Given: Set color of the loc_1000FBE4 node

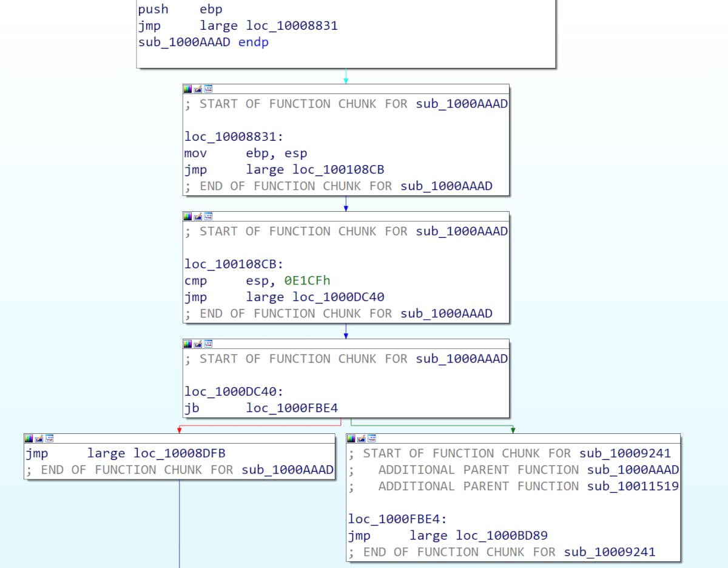Looking at the screenshot, I should pos(351,438).
